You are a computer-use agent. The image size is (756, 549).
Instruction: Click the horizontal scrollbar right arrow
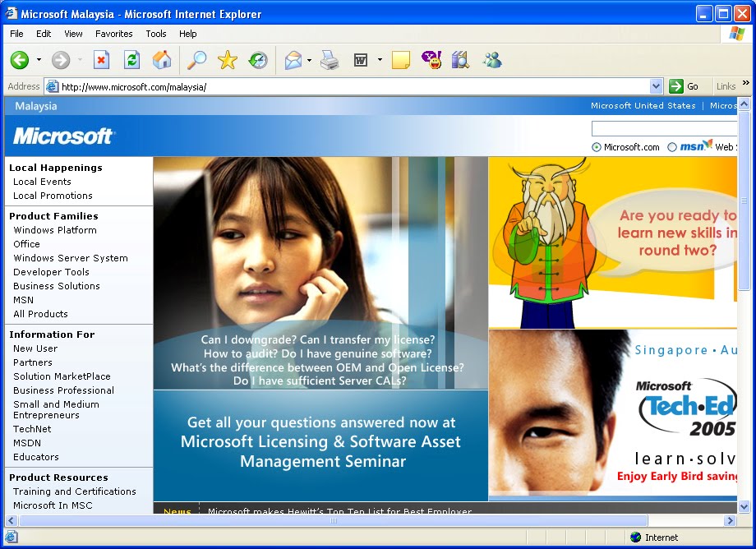[730, 520]
